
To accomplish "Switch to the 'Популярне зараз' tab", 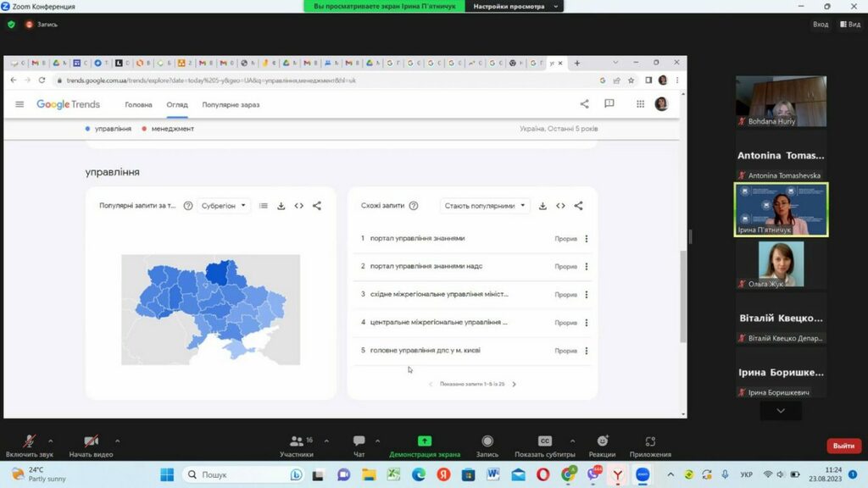I will pyautogui.click(x=231, y=105).
